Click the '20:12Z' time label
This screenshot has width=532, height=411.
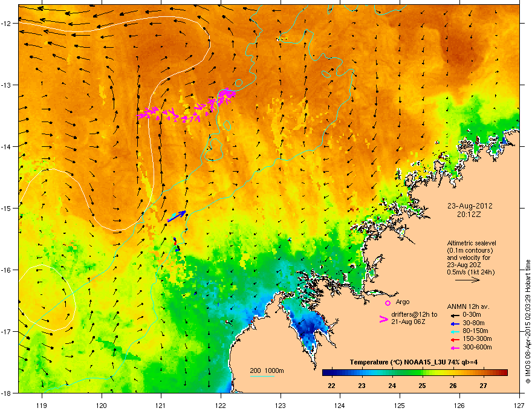click(469, 215)
